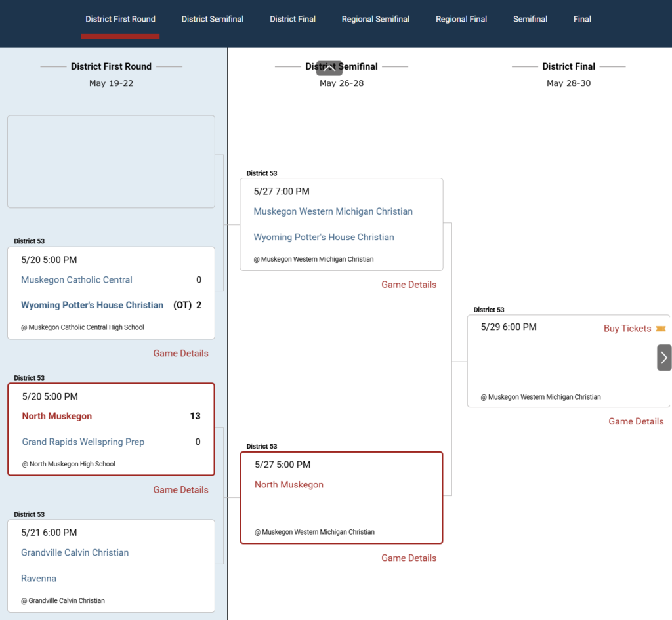Image resolution: width=672 pixels, height=620 pixels.
Task: View Game Details for 5/27 5:00 PM semifinal
Action: pos(409,558)
